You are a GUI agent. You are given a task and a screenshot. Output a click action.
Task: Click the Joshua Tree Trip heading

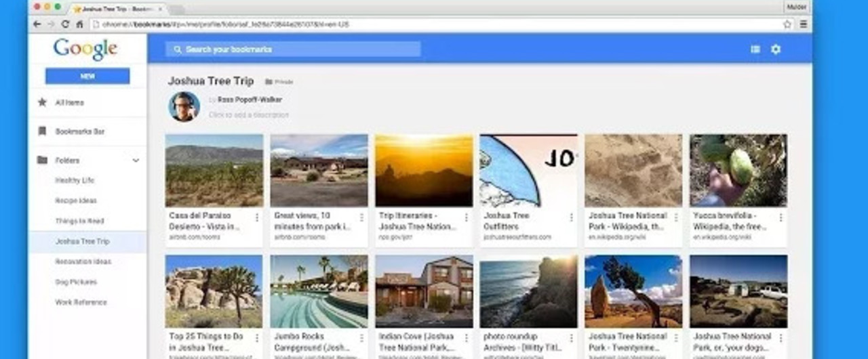click(x=211, y=81)
